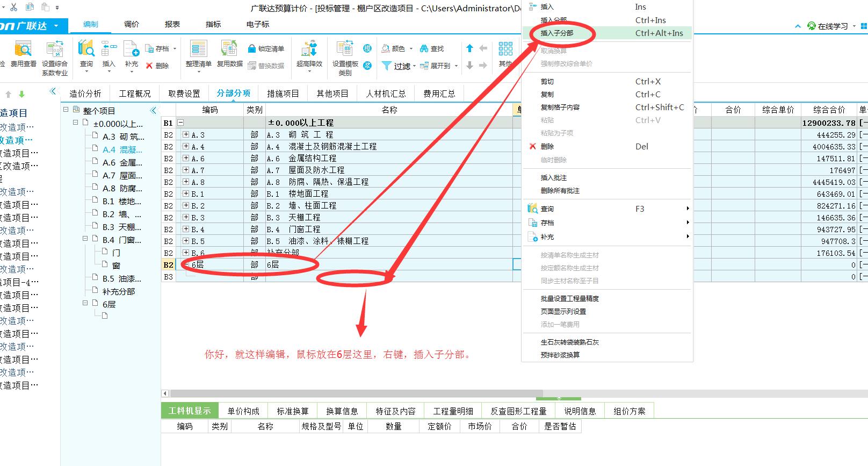Toggle 锁定清单 lock list
Viewport: 868px width, 466px height.
click(x=266, y=49)
